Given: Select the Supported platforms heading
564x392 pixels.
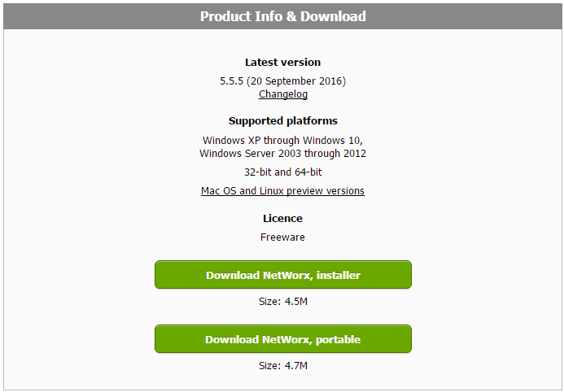Looking at the screenshot, I should pyautogui.click(x=282, y=120).
